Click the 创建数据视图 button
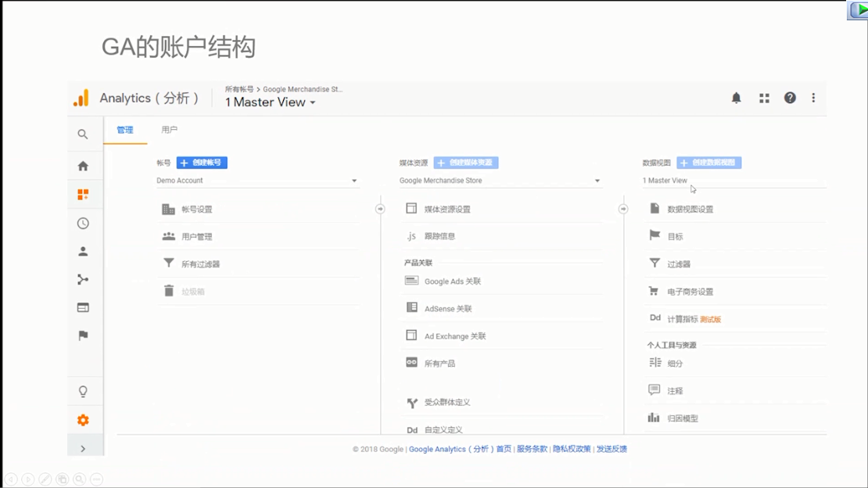868x488 pixels. [x=709, y=163]
